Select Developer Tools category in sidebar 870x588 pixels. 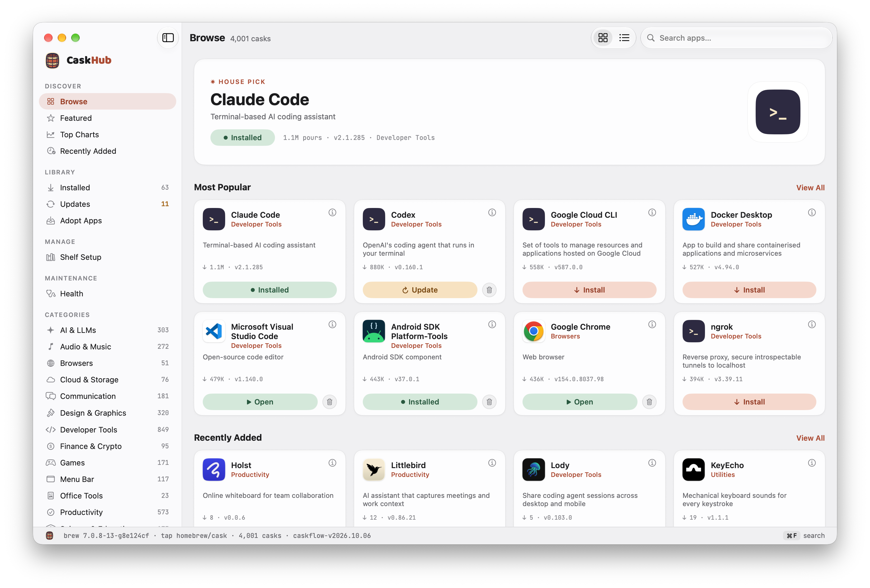click(x=108, y=430)
